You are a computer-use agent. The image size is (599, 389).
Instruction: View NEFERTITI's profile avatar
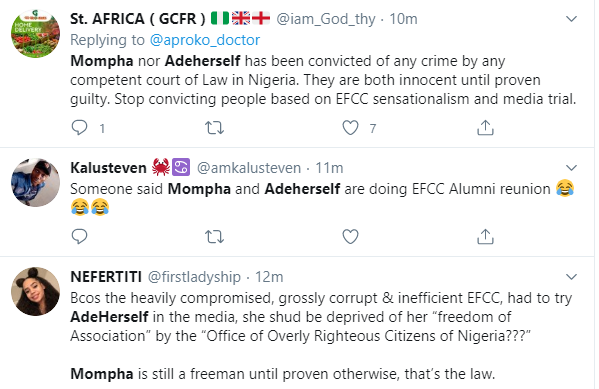[36, 292]
